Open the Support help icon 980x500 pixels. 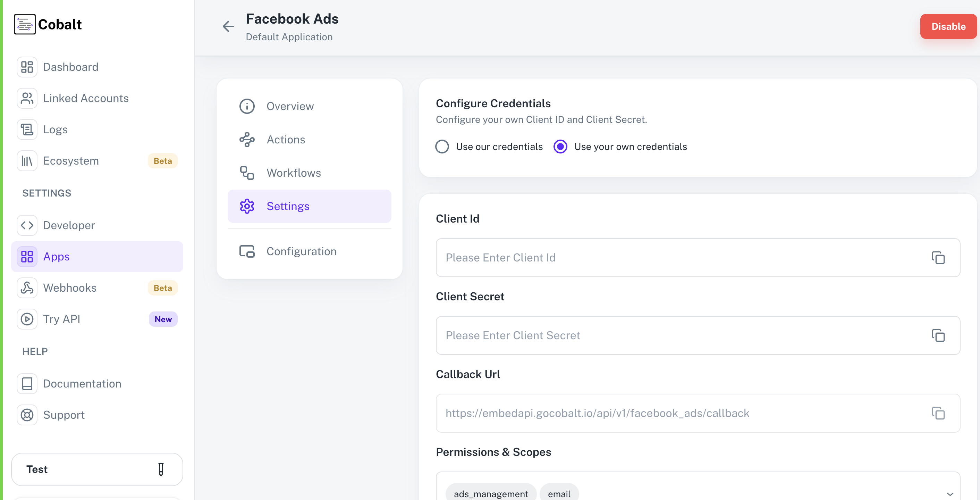click(27, 415)
